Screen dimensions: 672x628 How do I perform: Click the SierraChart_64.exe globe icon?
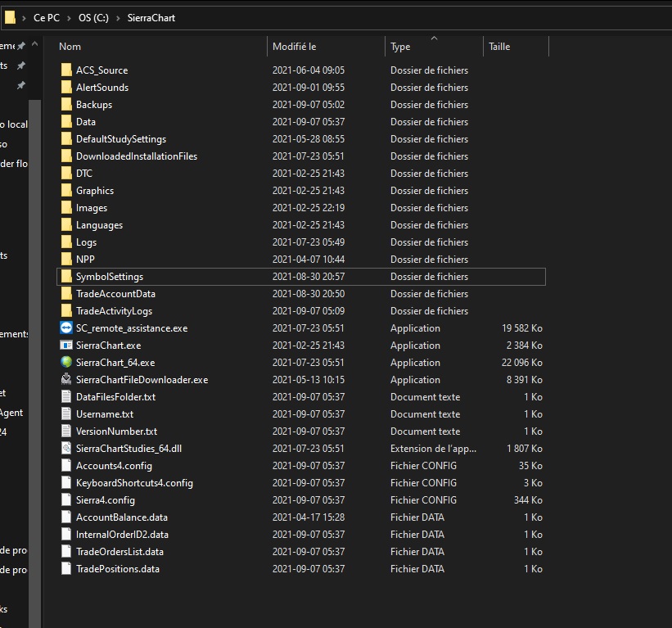point(66,362)
